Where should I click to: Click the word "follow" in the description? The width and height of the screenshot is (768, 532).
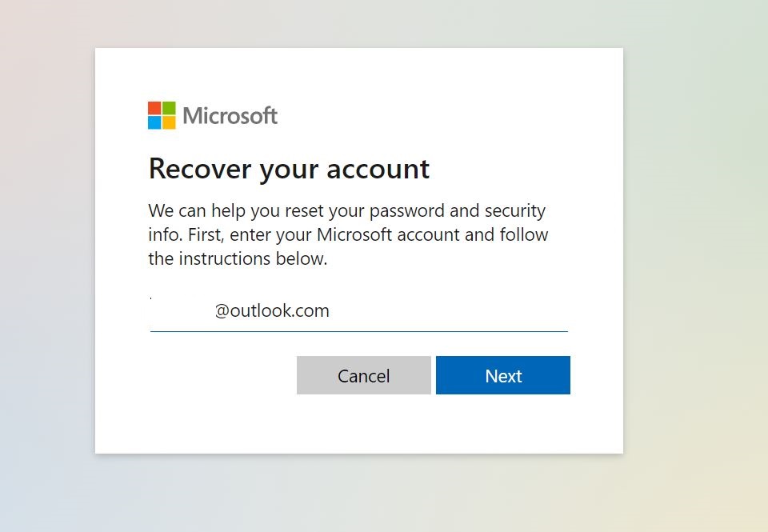[x=523, y=234]
